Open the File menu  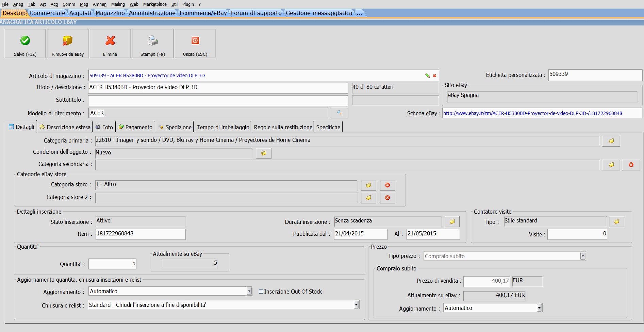(5, 4)
